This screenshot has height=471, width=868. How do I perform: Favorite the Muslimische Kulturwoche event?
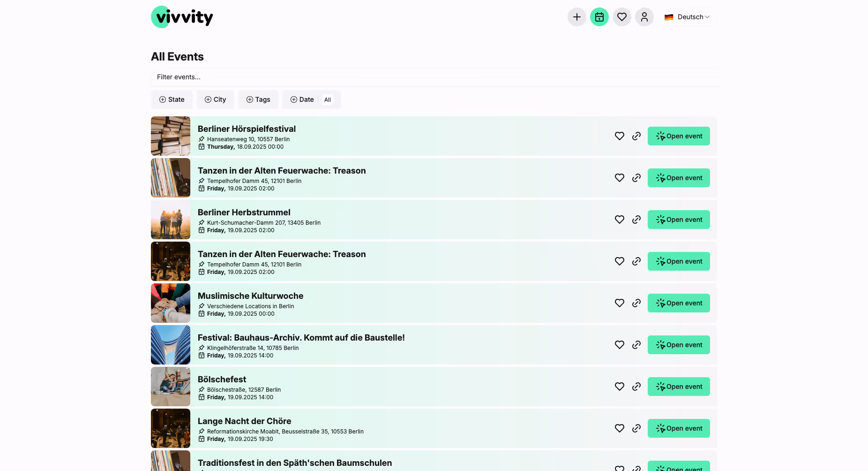pyautogui.click(x=619, y=303)
